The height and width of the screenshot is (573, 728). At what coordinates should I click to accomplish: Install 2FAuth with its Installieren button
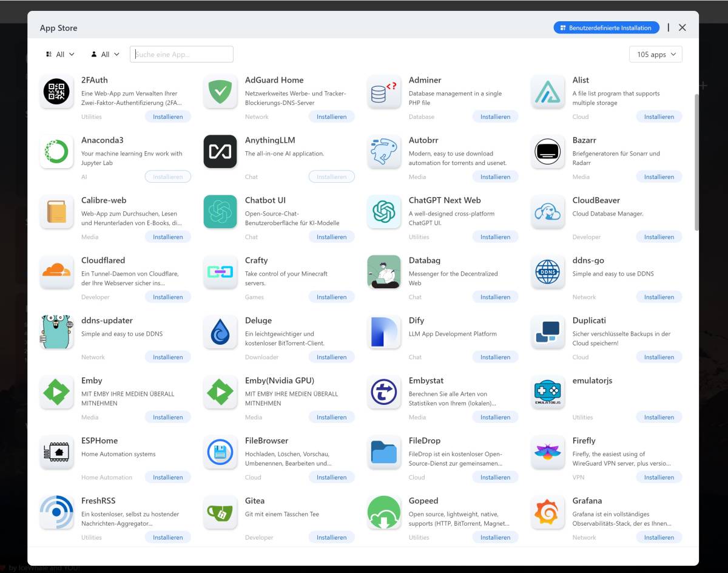(x=168, y=117)
